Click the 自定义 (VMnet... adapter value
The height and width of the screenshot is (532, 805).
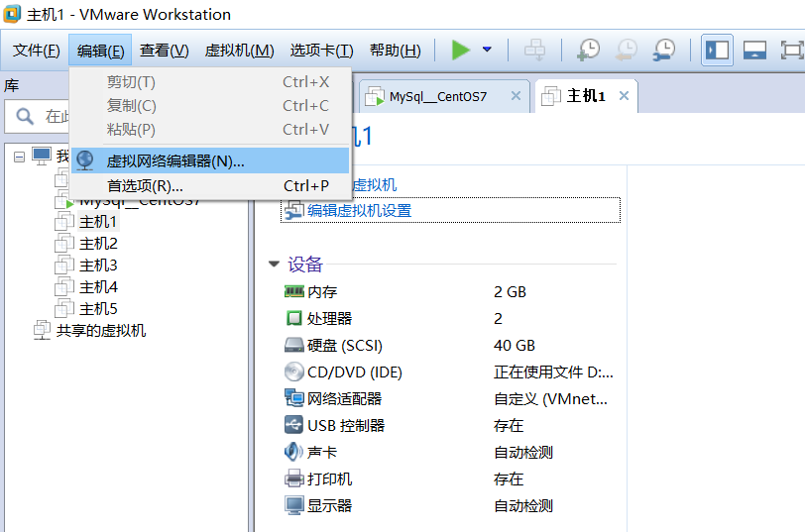[x=551, y=398]
